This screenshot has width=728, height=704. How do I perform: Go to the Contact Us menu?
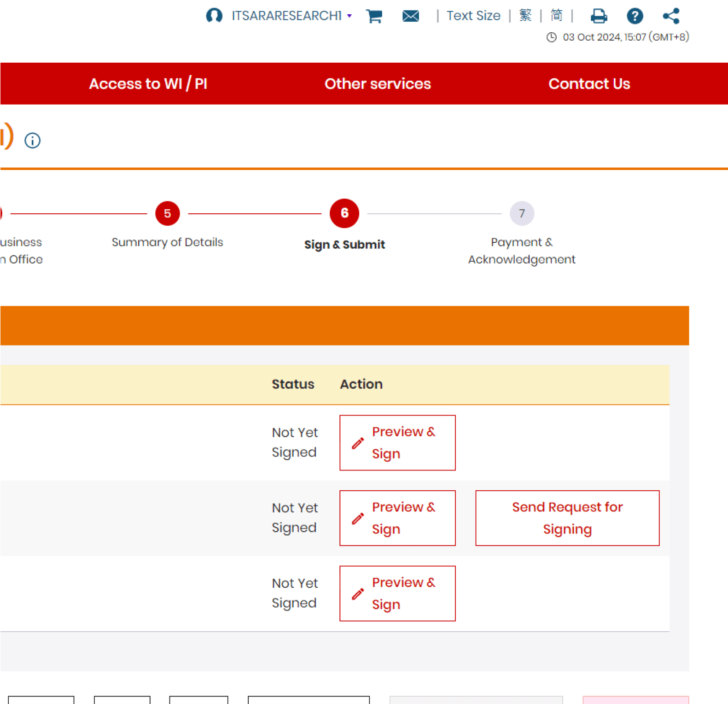click(x=589, y=84)
